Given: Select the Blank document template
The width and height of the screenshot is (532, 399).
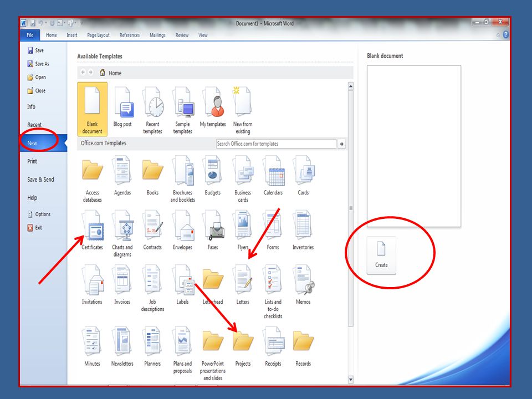Looking at the screenshot, I should (x=93, y=109).
